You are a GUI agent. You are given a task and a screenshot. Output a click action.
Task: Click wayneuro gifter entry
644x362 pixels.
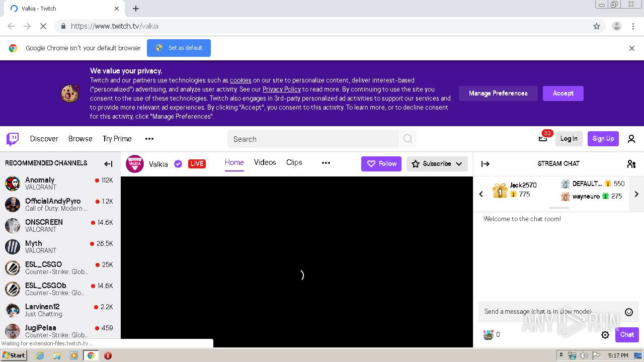(x=592, y=197)
